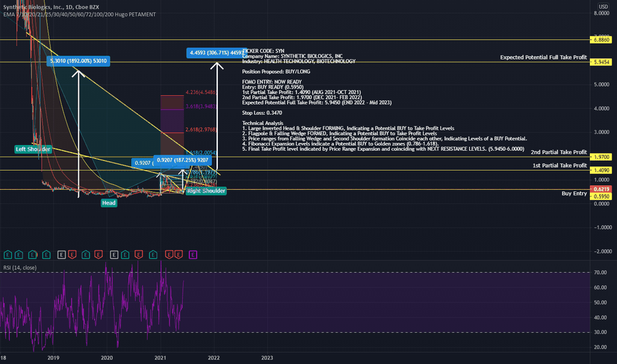Screen dimensions: 617x364
Task: Click the 0.9207 (187.25%) price range label
Action: [x=183, y=160]
